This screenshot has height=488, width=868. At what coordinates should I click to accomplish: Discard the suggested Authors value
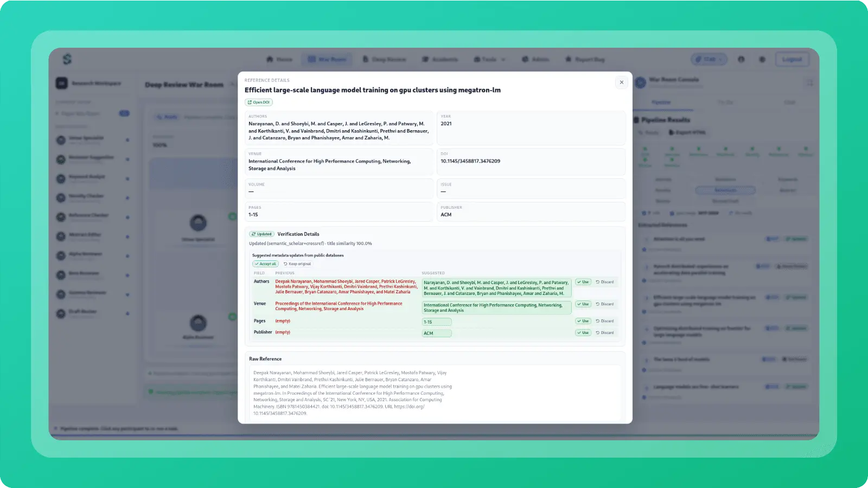tap(605, 282)
